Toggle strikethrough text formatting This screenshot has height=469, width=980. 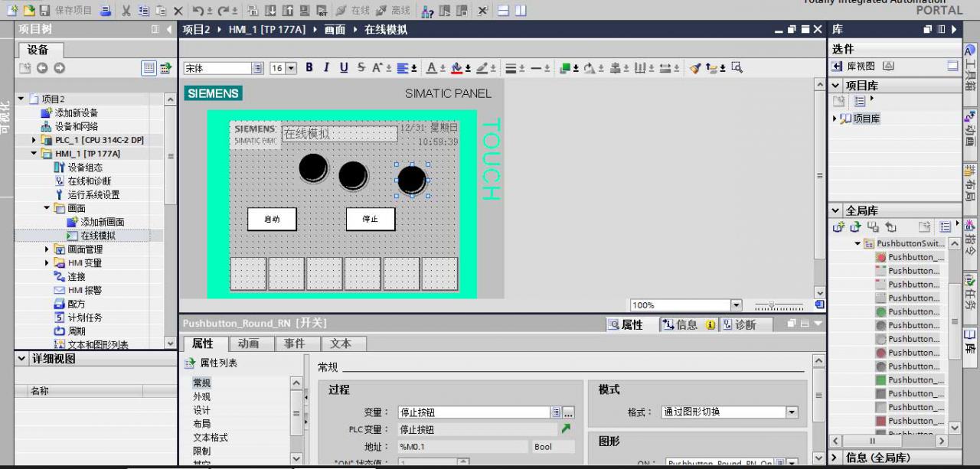(x=361, y=67)
